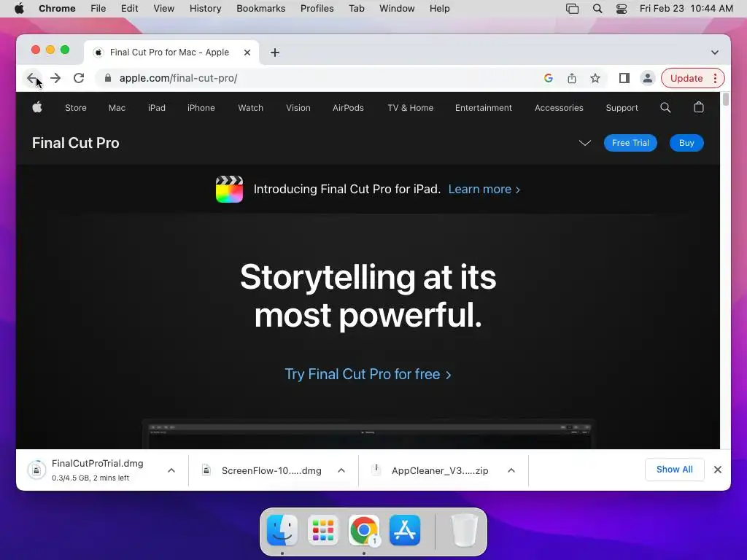The height and width of the screenshot is (560, 747).
Task: Open the Profiles menu
Action: tap(317, 9)
